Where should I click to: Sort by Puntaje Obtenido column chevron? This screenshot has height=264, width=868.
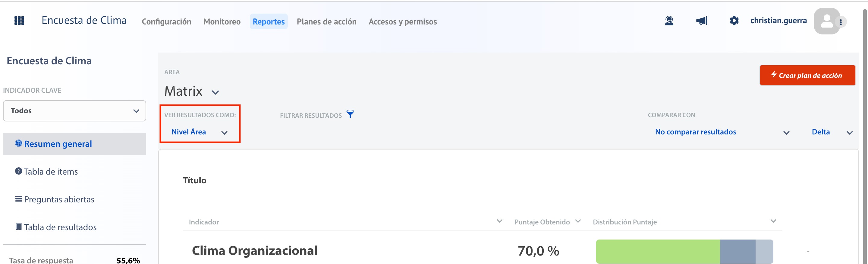tap(578, 221)
